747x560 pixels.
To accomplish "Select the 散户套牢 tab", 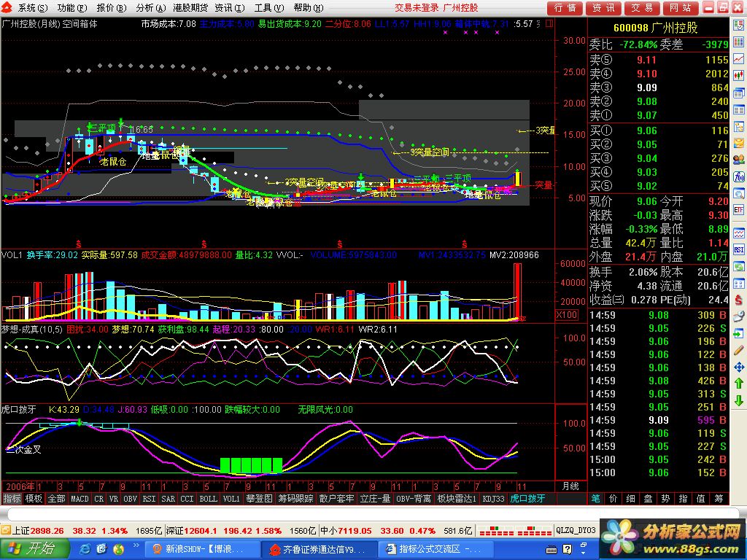I will [x=336, y=499].
